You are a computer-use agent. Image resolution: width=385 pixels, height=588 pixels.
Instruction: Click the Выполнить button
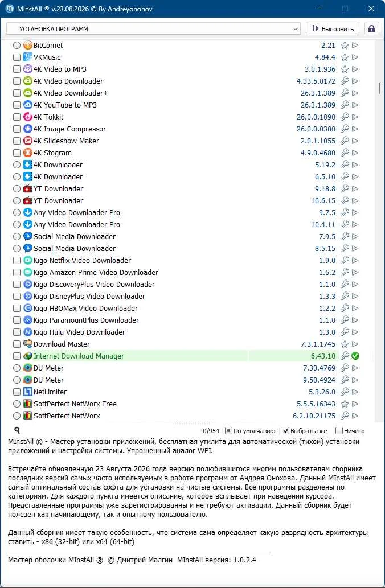(x=333, y=29)
